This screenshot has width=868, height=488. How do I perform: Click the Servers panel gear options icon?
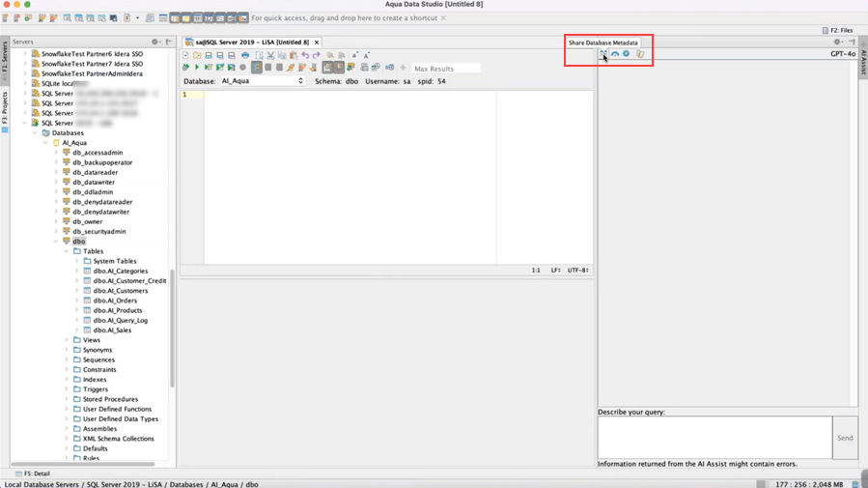click(155, 42)
